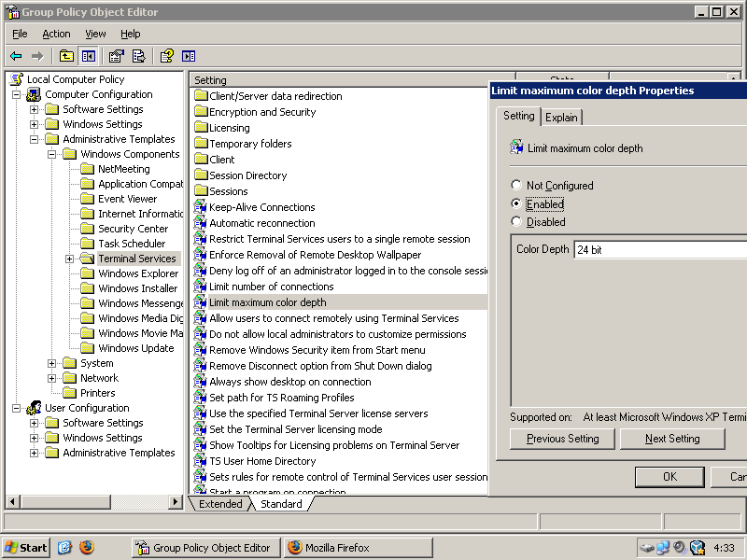Switch to Mozilla Firefox taskbar button
Image resolution: width=747 pixels, height=560 pixels.
point(359,548)
